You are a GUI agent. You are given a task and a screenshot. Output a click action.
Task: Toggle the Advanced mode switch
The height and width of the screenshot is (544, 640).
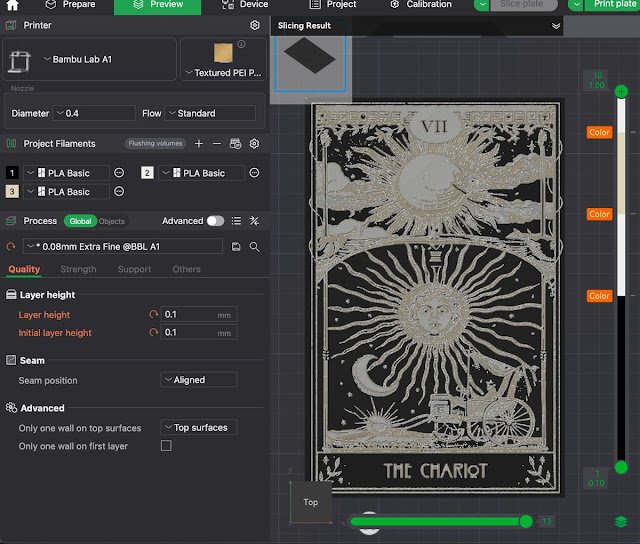[x=215, y=221]
